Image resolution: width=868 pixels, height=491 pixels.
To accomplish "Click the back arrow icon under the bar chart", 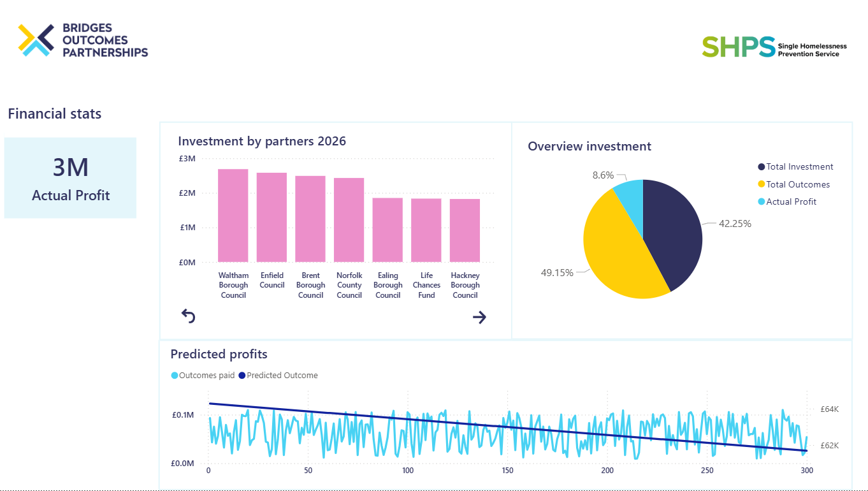I will [188, 316].
